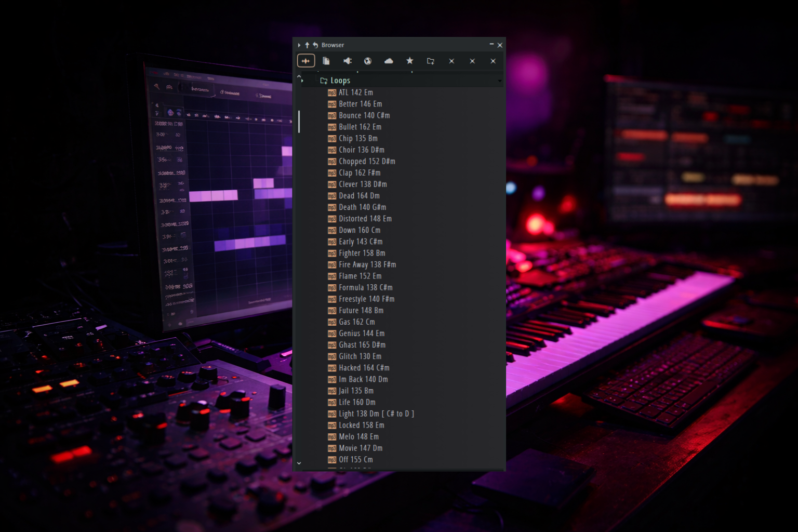Click the browser undo back arrow
Viewport: 798px width, 532px height.
click(315, 45)
